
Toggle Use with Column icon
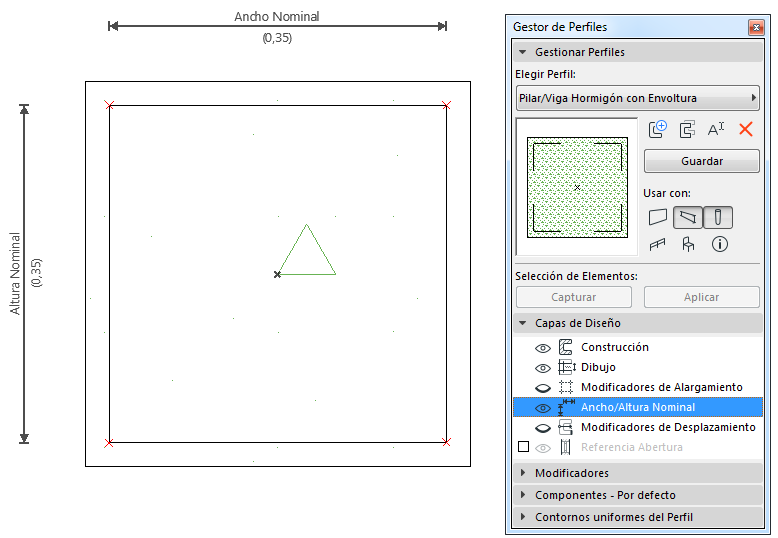[x=717, y=217]
